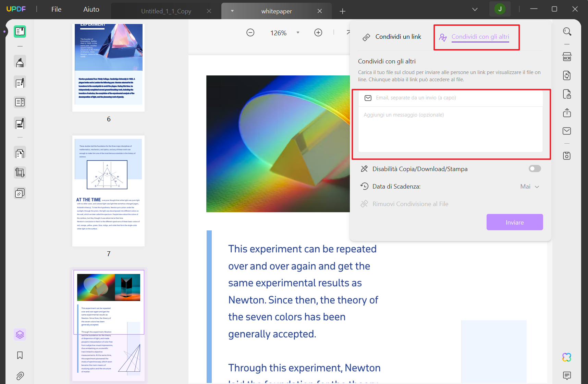This screenshot has width=588, height=384.
Task: Click the prism image in document
Action: tap(278, 144)
